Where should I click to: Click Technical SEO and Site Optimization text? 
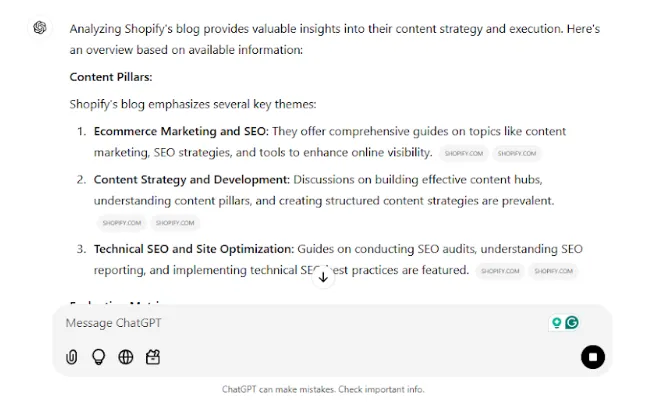click(194, 249)
